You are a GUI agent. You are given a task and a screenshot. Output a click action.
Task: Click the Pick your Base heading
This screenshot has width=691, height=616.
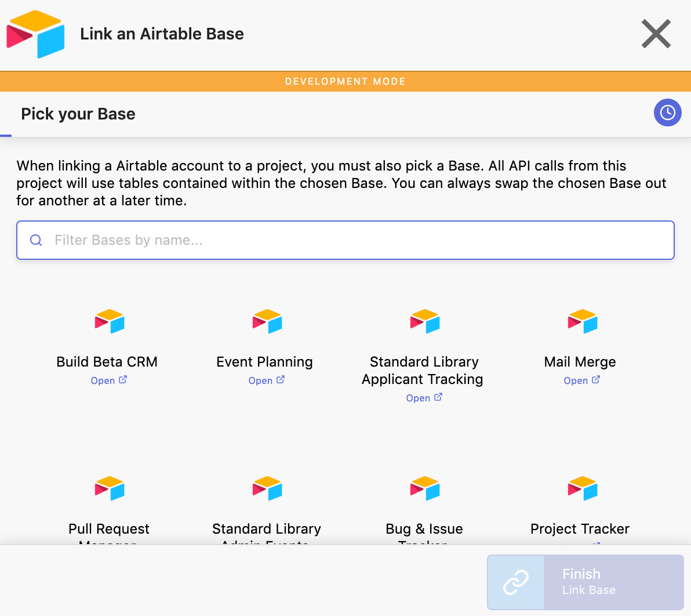[x=78, y=114]
